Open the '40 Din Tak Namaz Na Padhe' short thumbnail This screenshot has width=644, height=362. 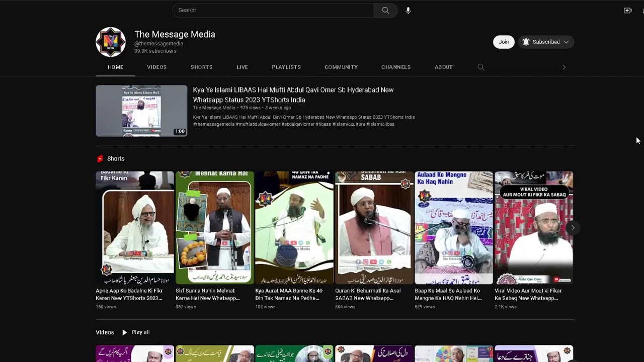[294, 228]
